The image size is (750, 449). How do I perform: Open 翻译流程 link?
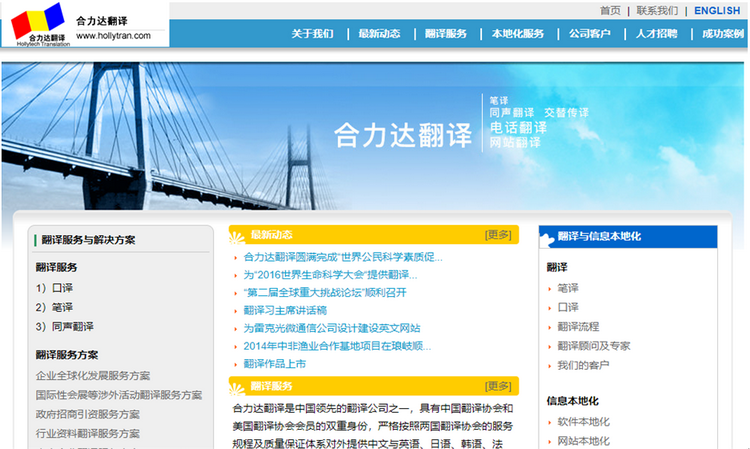pyautogui.click(x=578, y=327)
